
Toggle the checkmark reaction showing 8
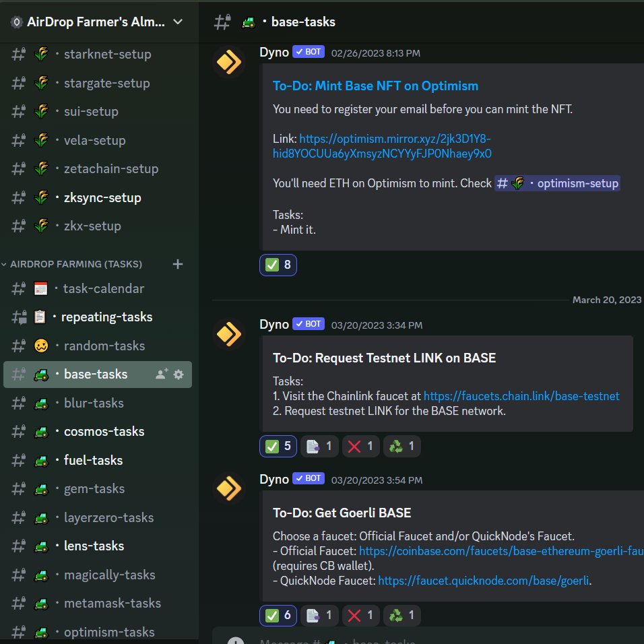pos(278,265)
